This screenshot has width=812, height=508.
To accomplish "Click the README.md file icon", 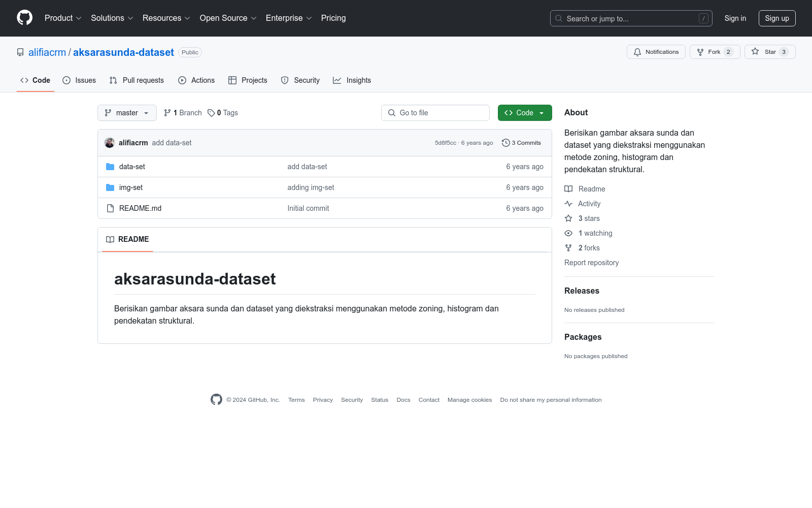I will point(110,208).
